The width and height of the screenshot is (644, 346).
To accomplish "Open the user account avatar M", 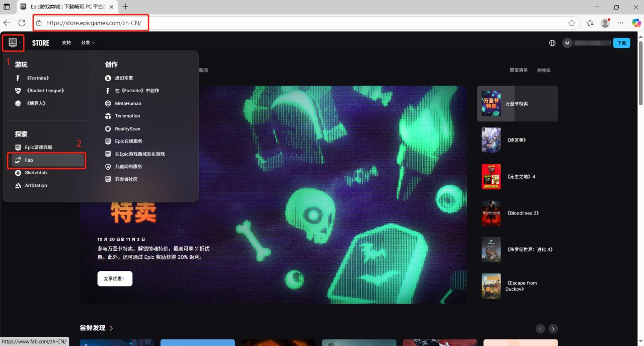I will 568,43.
